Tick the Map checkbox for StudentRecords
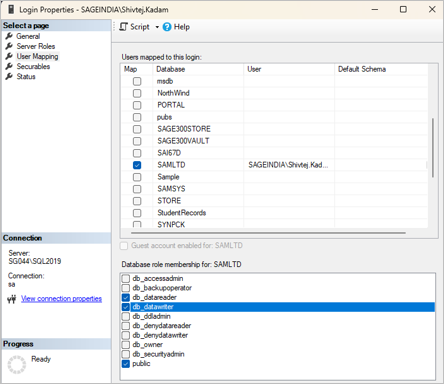The height and width of the screenshot is (384, 444). tap(137, 213)
